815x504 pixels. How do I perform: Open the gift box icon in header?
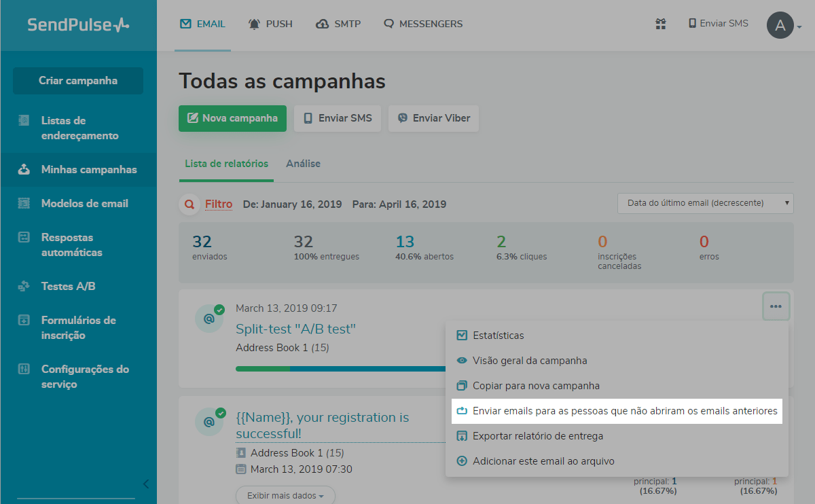coord(660,24)
